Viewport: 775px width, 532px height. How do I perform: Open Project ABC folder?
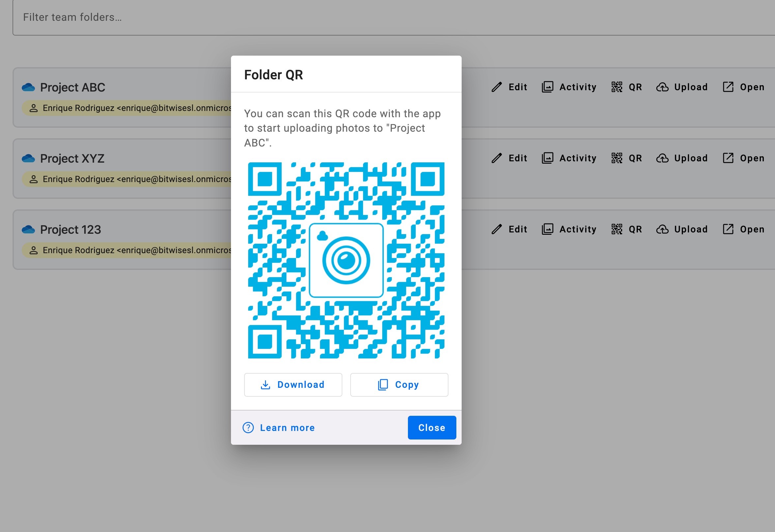[744, 87]
